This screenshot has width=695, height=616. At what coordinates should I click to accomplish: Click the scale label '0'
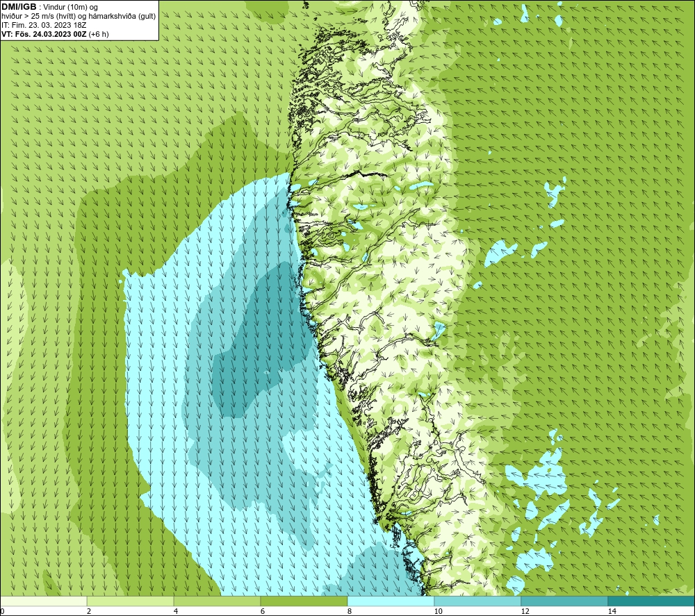point(2,611)
